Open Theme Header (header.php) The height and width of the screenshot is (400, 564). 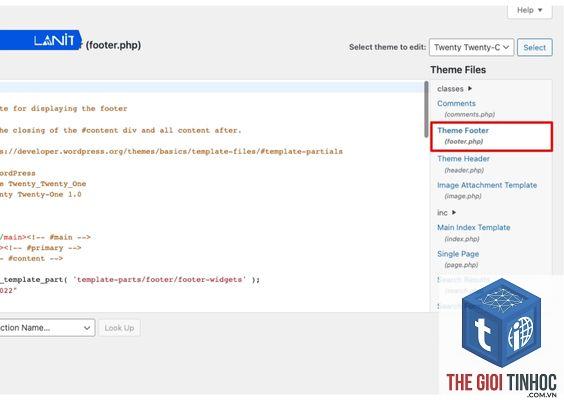pyautogui.click(x=463, y=159)
